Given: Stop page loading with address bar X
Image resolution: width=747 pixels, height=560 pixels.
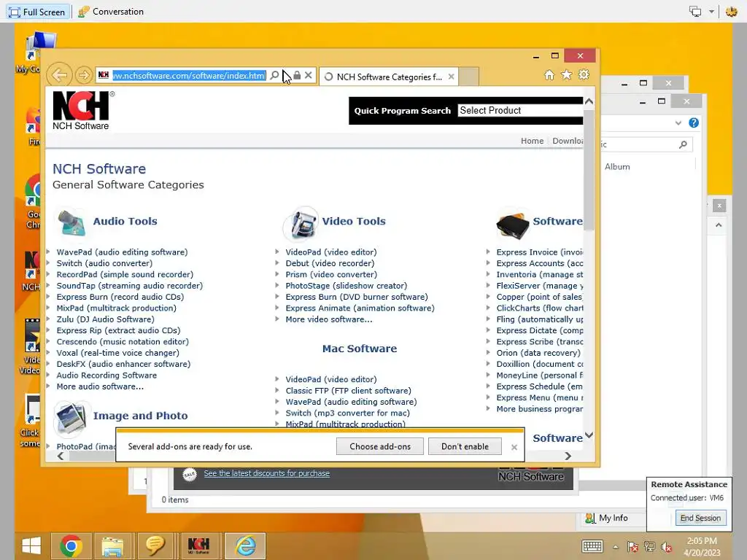Looking at the screenshot, I should pyautogui.click(x=309, y=75).
